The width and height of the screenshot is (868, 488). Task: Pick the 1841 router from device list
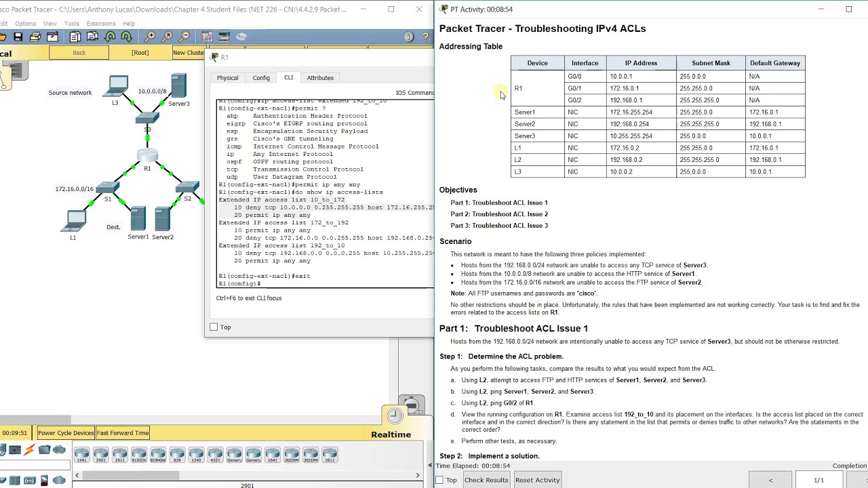(x=273, y=454)
